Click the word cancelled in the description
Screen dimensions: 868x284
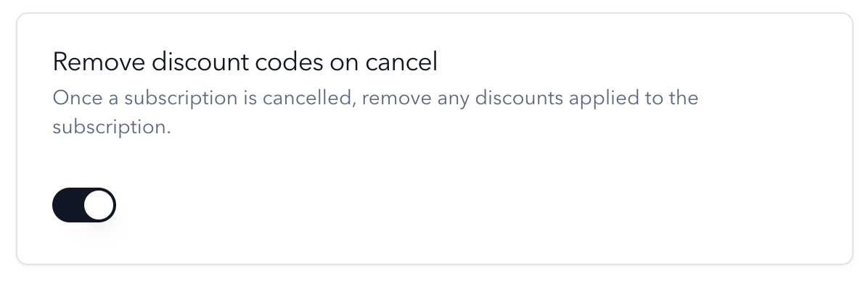click(308, 98)
